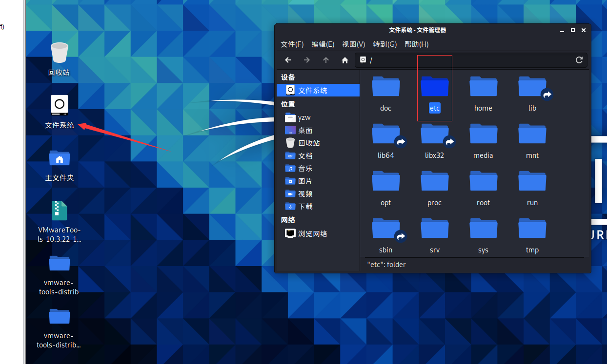Viewport: 607px width, 364px height.
Task: Go to parent folder with up arrow
Action: 326,60
